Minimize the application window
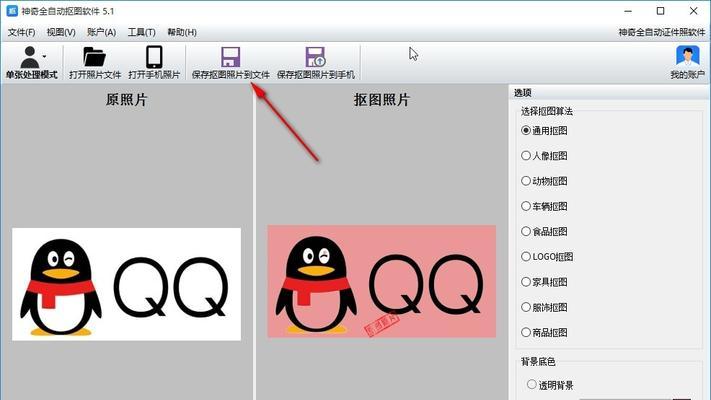This screenshot has height=400, width=711. coord(628,11)
